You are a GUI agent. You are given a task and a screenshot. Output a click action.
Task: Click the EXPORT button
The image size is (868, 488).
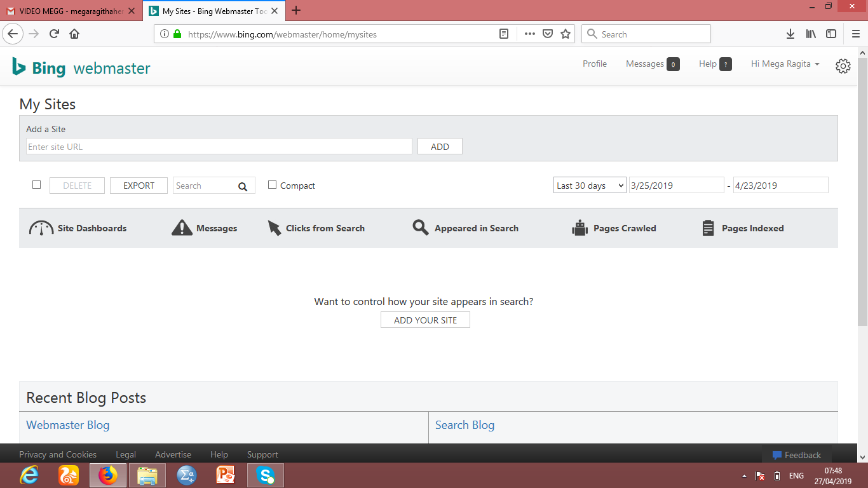click(139, 186)
